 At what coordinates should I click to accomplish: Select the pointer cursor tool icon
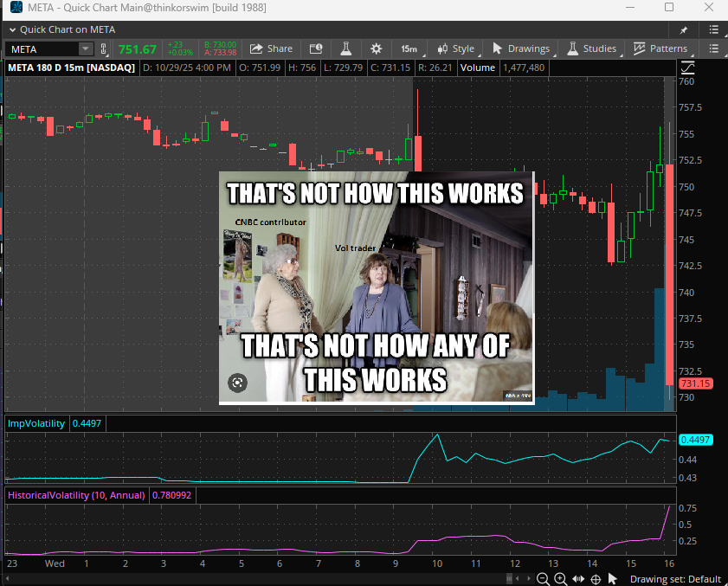(x=613, y=578)
